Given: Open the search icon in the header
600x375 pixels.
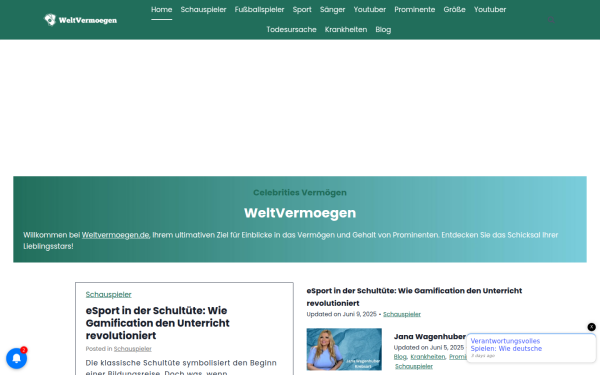Looking at the screenshot, I should coord(551,20).
